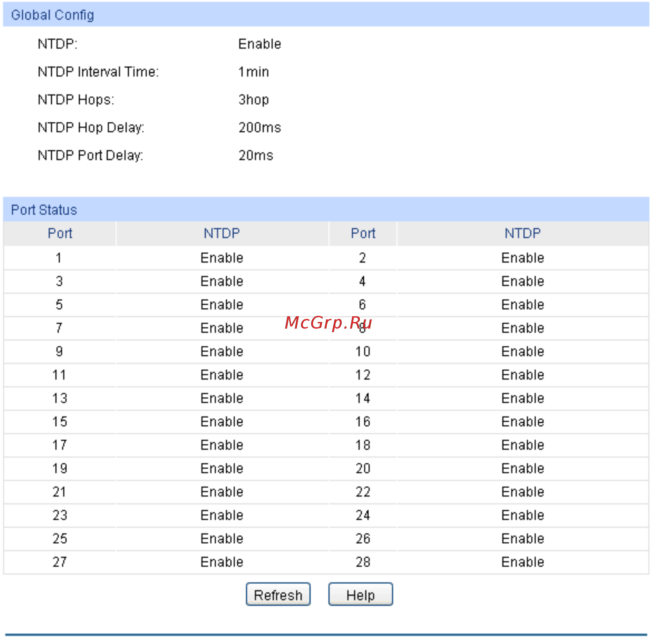652x644 pixels.
Task: Select the Port Status section header
Action: point(326,209)
